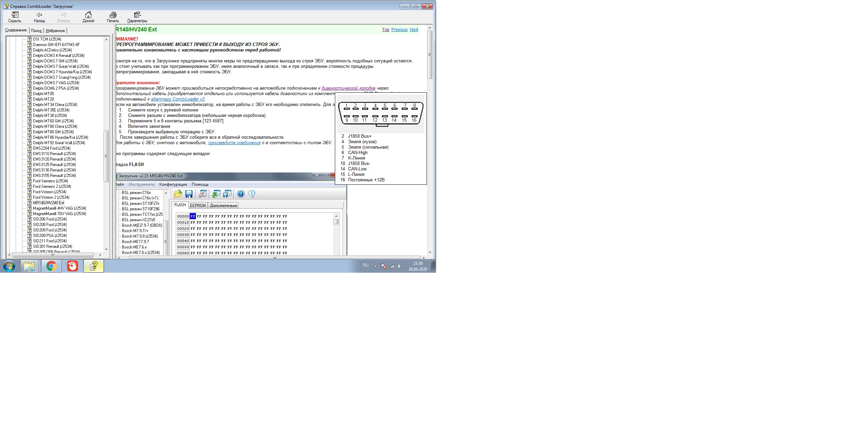
Task: Show hidden tray icons arrow
Action: pos(375,266)
